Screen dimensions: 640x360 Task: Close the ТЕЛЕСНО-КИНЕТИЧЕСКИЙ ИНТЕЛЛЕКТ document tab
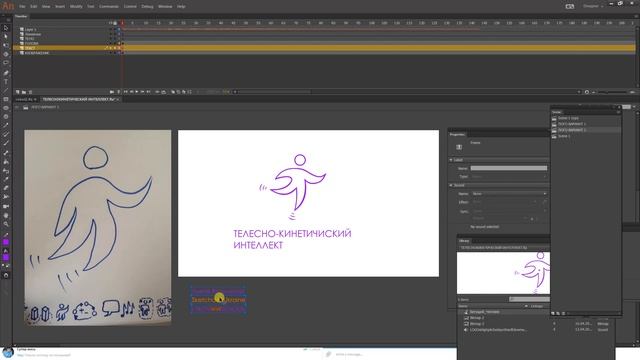click(118, 99)
